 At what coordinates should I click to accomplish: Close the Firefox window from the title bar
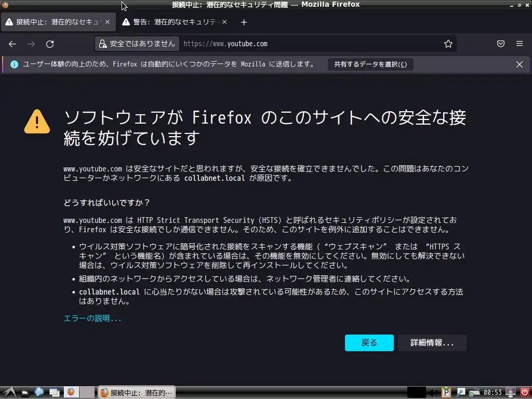(527, 5)
